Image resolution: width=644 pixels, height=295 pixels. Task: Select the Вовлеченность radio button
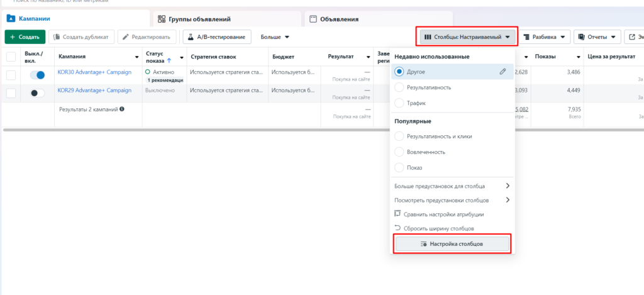point(399,152)
